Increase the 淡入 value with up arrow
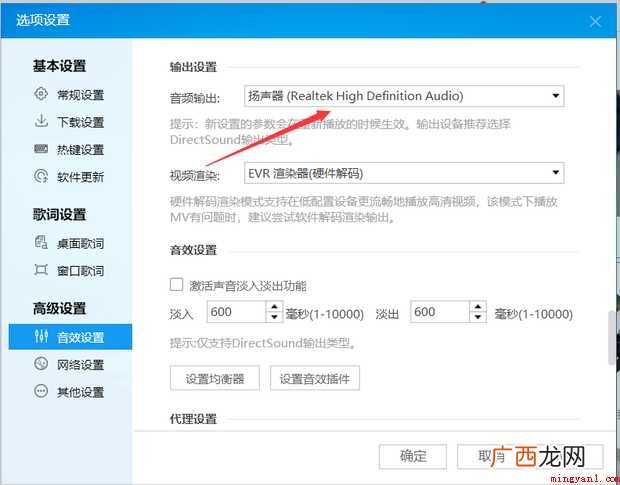 (274, 307)
